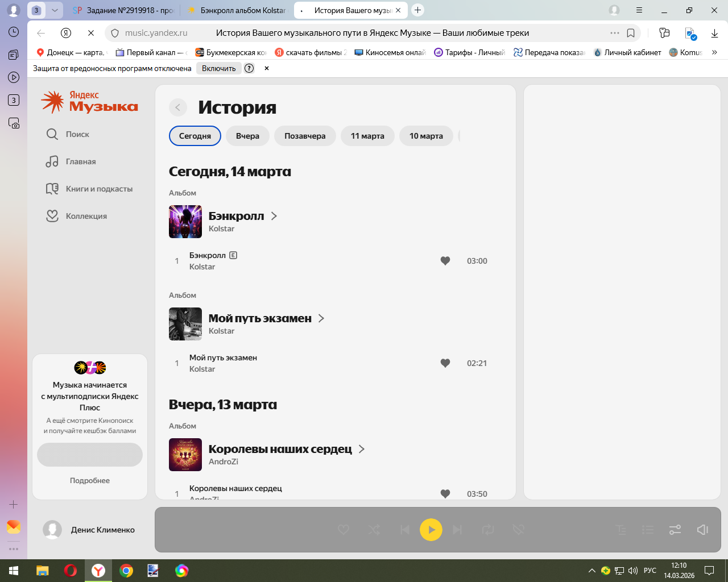Open browser history clock in the side panel
The image size is (728, 582).
pos(14,32)
